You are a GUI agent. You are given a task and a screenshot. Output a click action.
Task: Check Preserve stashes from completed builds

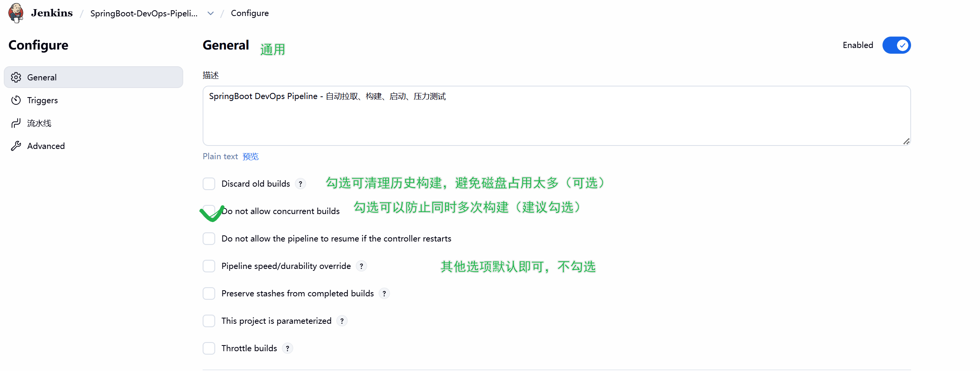(209, 293)
